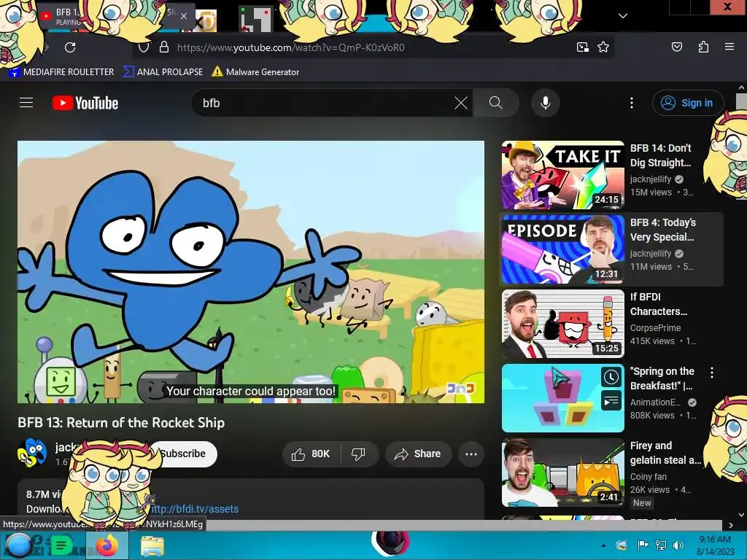Open jacknjellify channel avatar
Screen dimensions: 747x560
(32, 453)
